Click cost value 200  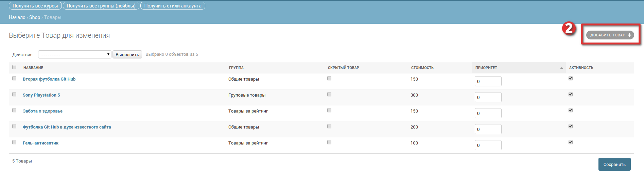(x=414, y=127)
